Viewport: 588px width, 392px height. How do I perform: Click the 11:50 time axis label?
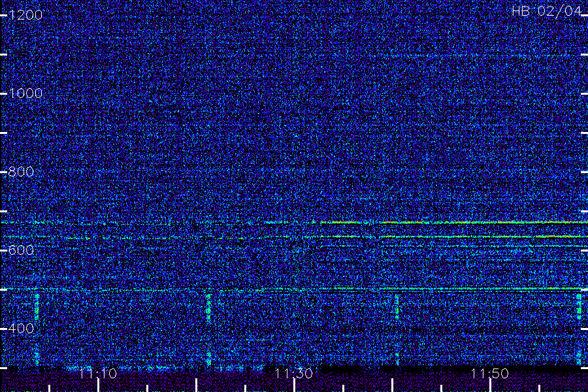[x=490, y=373]
